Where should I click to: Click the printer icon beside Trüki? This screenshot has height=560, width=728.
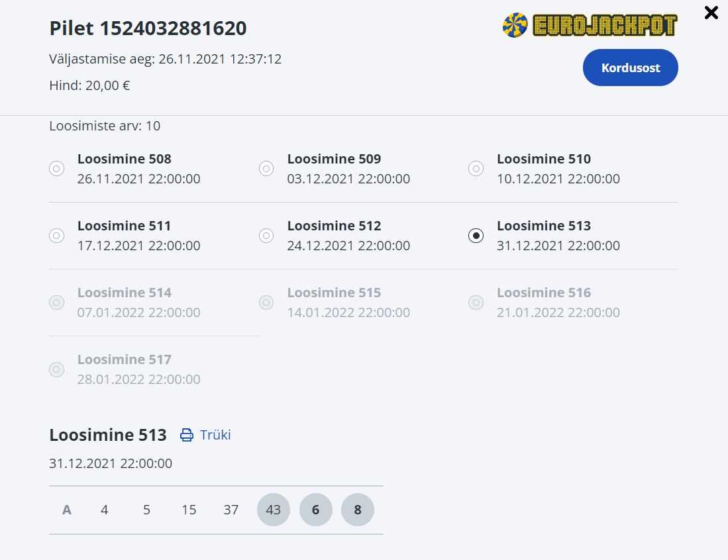point(187,435)
